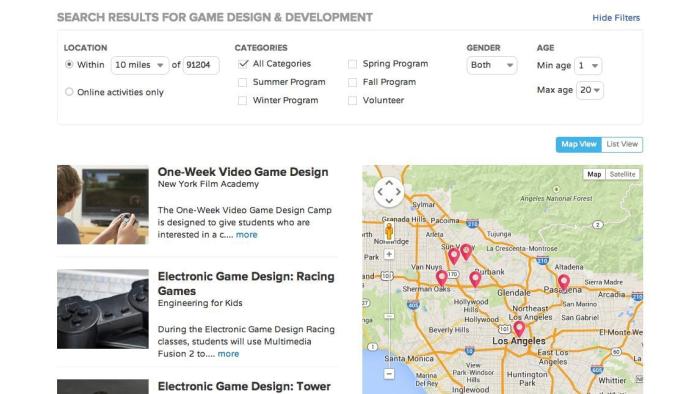This screenshot has height=394, width=700.
Task: Click the black game controller thumbnail
Action: coord(103,309)
